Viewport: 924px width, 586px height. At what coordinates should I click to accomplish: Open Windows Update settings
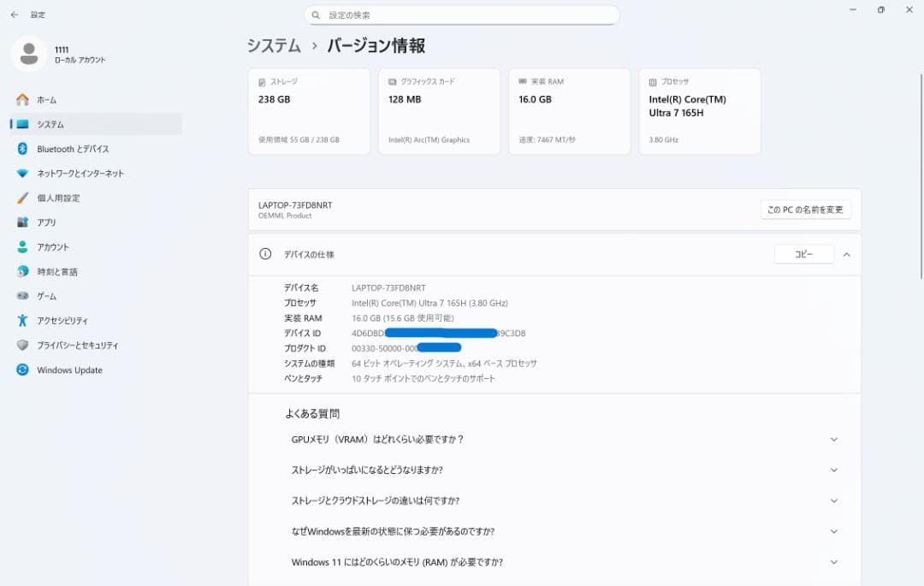[x=68, y=370]
